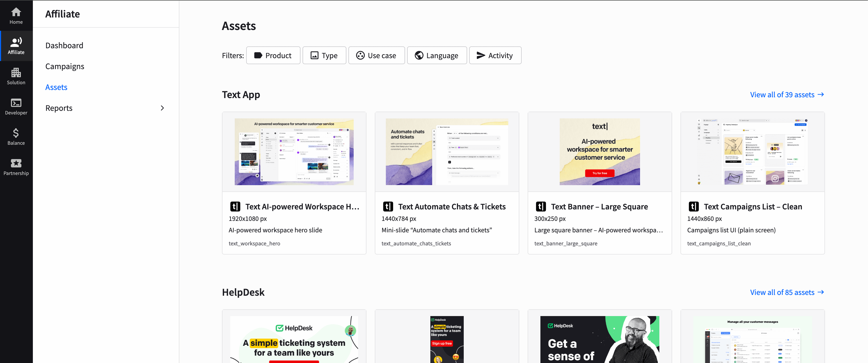Click 'Campaigns list UI (plain screen)' description
Viewport: 868px width, 363px height.
tap(731, 230)
